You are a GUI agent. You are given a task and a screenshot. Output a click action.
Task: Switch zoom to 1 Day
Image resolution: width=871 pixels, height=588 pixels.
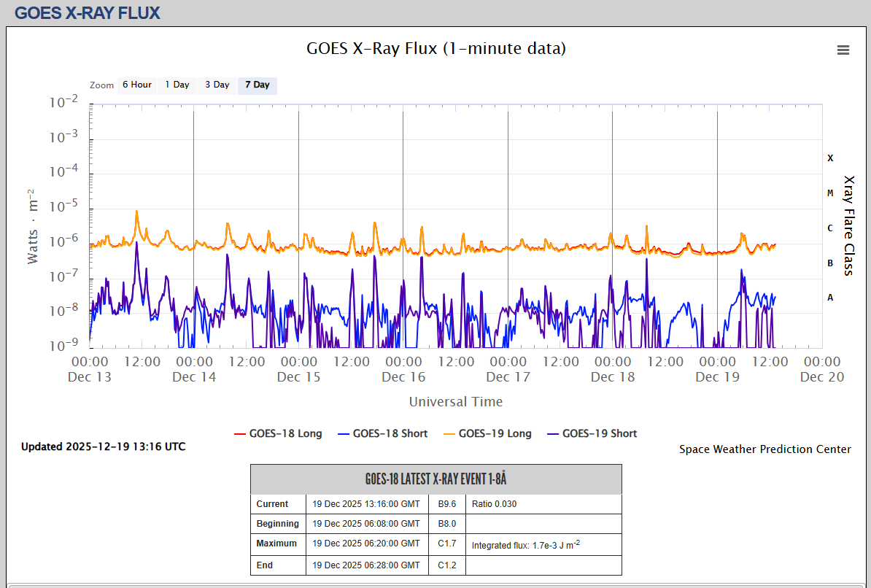tap(177, 85)
